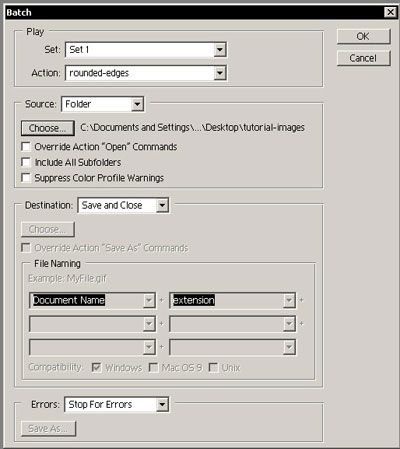Click the Save As button under Errors
Viewport: 400px width, 449px height.
point(48,428)
